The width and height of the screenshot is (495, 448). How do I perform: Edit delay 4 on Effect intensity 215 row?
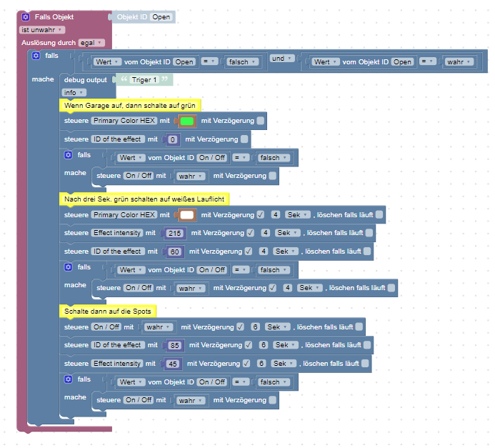265,233
